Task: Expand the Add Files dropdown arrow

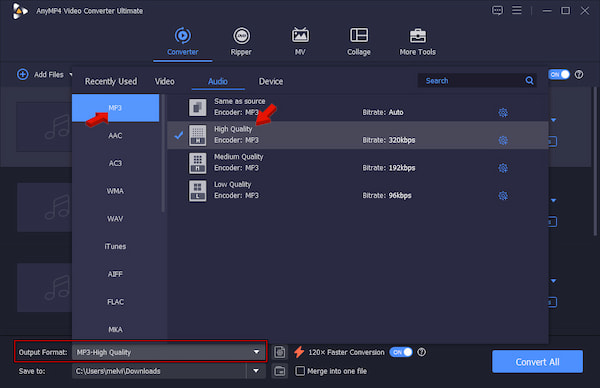Action: pyautogui.click(x=70, y=74)
